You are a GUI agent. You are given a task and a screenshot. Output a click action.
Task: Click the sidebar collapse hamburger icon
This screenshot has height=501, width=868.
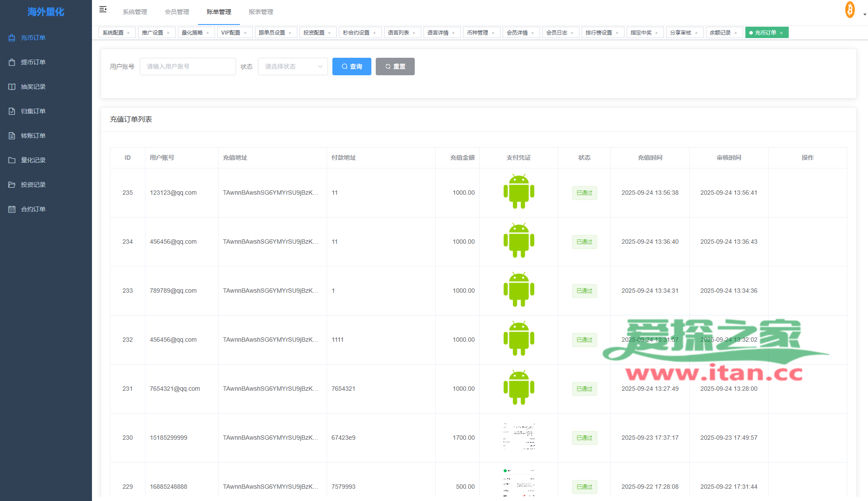click(103, 9)
